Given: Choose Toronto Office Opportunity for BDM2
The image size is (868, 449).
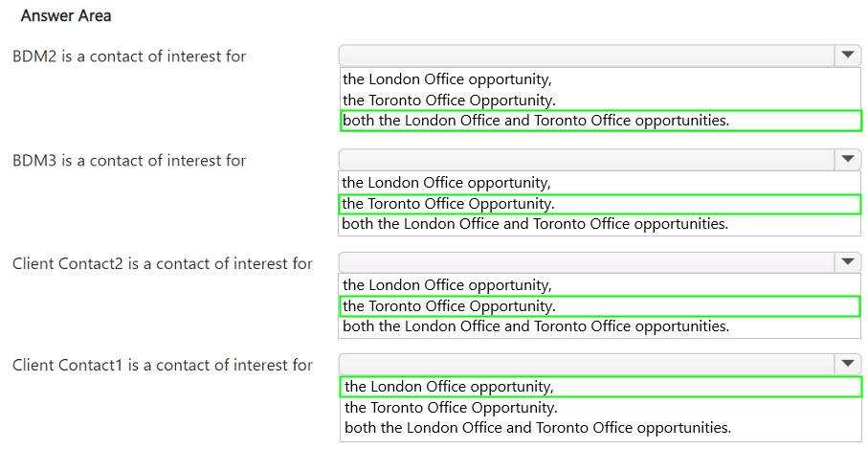Looking at the screenshot, I should 449,101.
